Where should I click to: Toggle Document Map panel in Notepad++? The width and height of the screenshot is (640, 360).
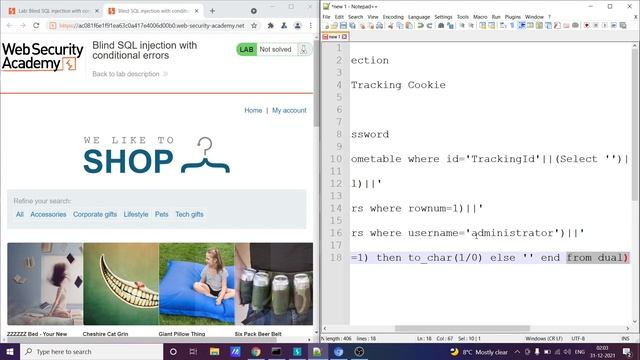point(539,25)
